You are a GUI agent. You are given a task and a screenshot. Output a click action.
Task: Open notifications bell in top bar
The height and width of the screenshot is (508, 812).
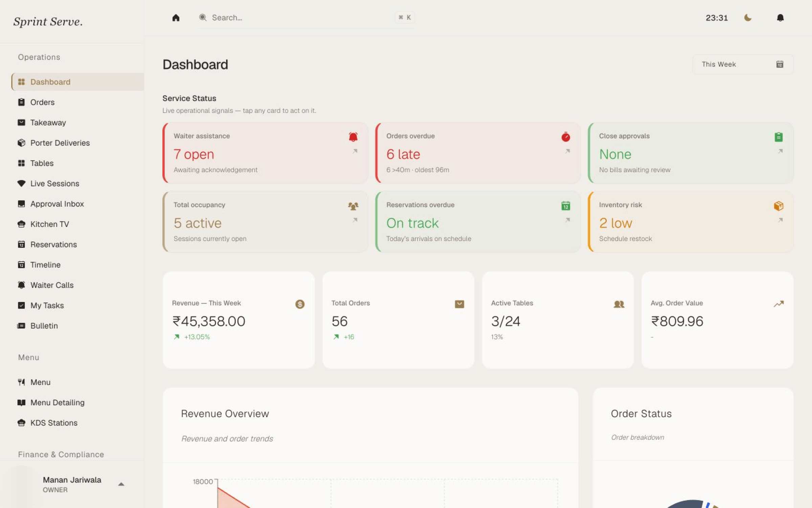[x=780, y=18]
